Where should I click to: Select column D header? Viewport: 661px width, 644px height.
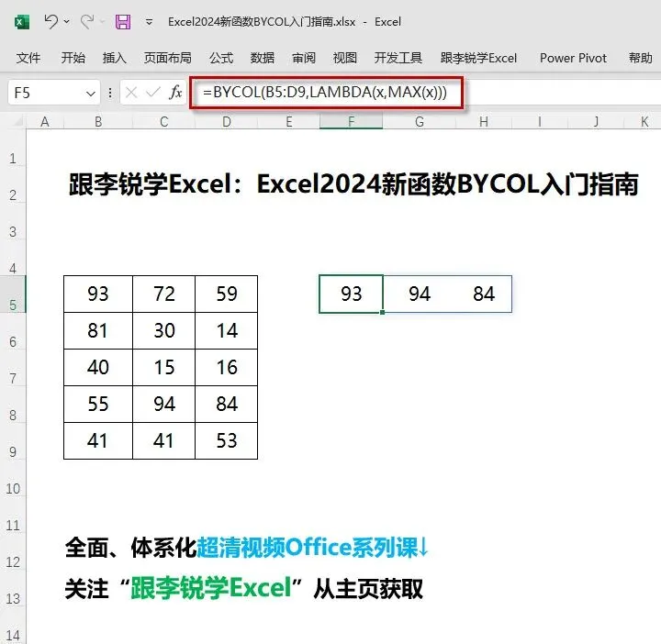227,122
